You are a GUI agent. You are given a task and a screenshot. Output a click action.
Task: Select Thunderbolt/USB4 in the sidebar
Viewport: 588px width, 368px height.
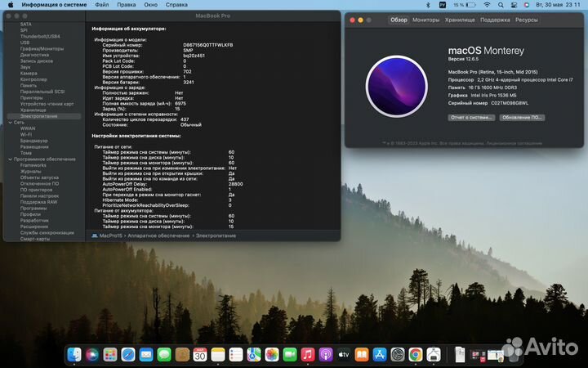(40, 37)
